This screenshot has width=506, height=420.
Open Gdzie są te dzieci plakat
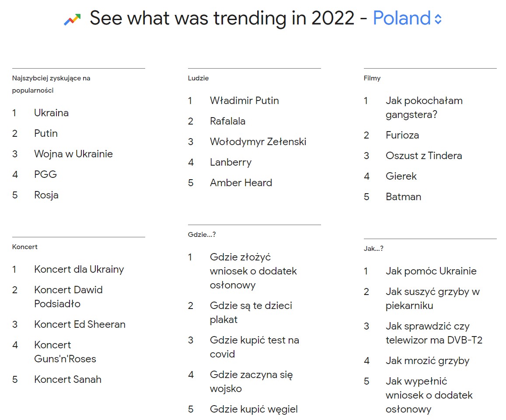(x=251, y=312)
